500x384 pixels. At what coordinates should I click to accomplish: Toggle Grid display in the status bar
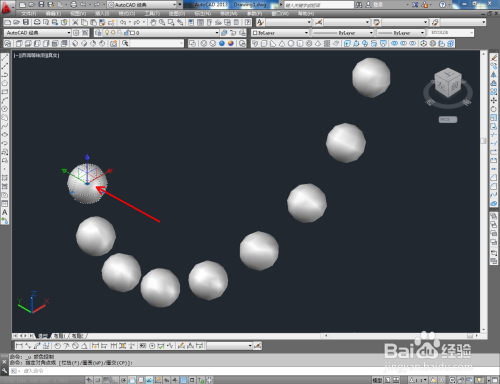[106, 380]
